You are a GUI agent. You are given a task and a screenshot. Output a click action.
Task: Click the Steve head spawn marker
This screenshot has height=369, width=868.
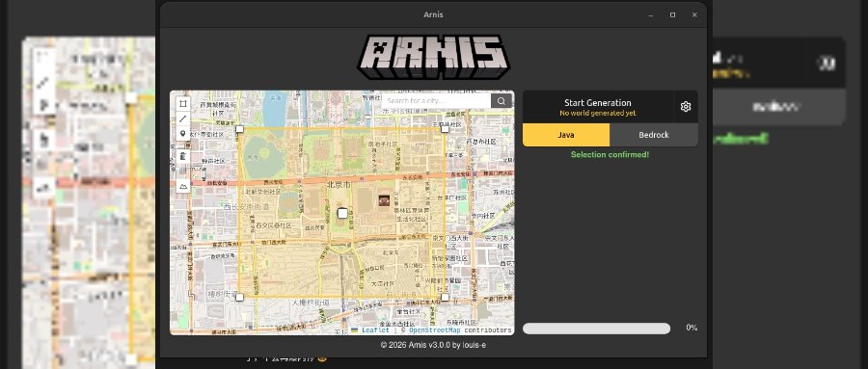pos(384,200)
